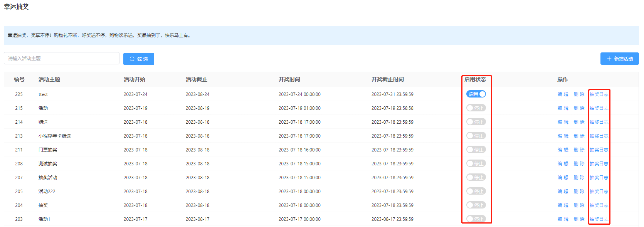Toggle the status switch for 门票抽奖
The width and height of the screenshot is (644, 227).
476,150
